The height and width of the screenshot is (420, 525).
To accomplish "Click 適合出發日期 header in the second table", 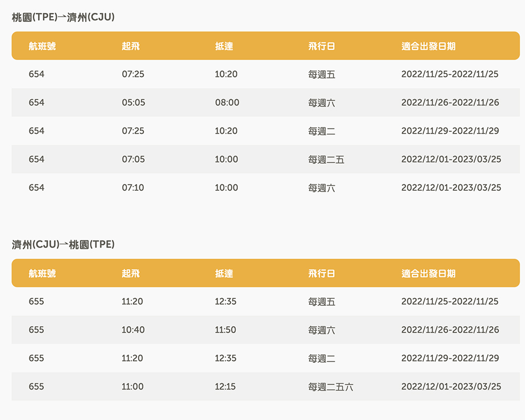I will tap(428, 273).
